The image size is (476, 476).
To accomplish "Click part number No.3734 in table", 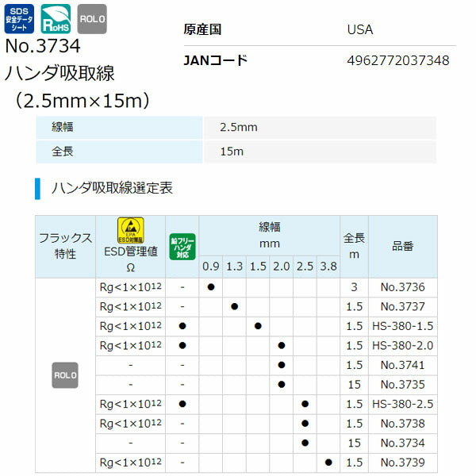I will 402,443.
